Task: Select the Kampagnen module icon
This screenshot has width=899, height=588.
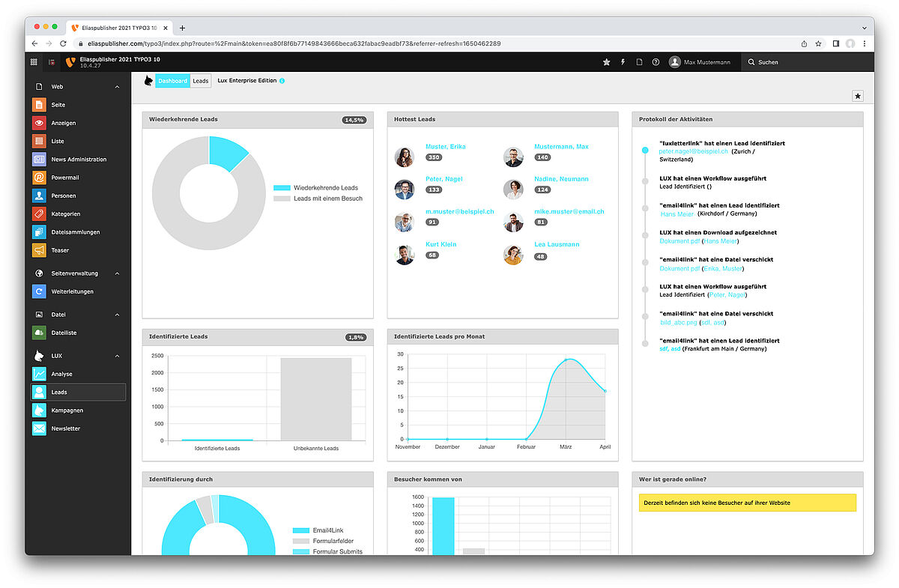Action: point(39,410)
